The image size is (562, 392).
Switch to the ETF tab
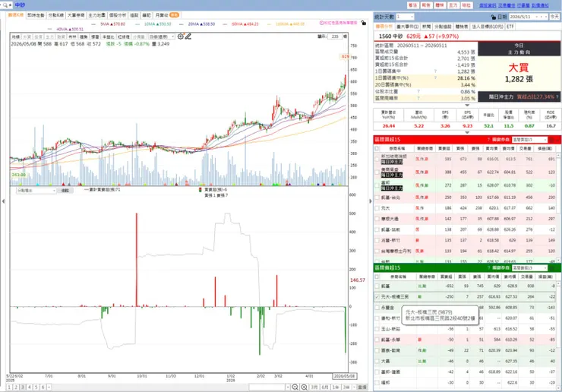point(510,27)
